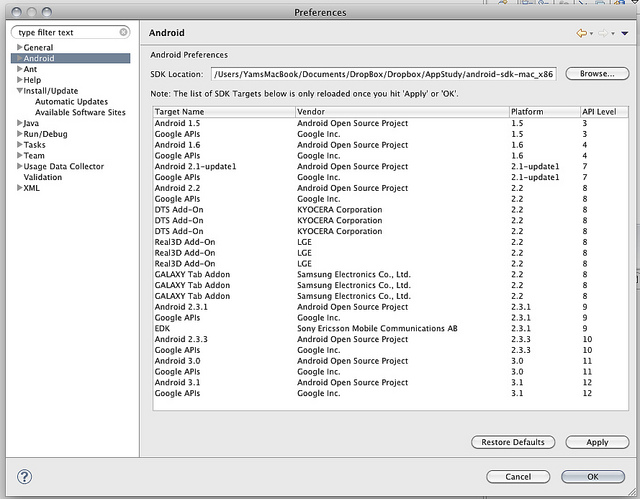Sort by Vendor column header
The image size is (640, 499).
click(x=402, y=112)
